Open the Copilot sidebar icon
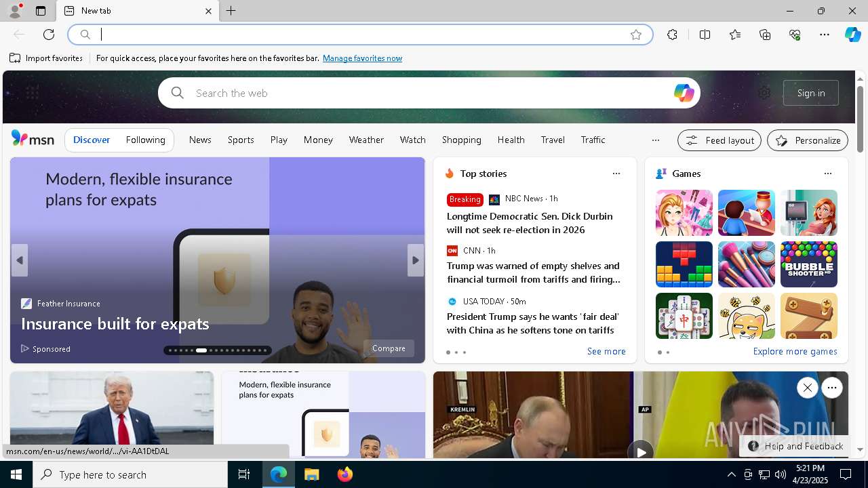Image resolution: width=868 pixels, height=488 pixels. 852,34
